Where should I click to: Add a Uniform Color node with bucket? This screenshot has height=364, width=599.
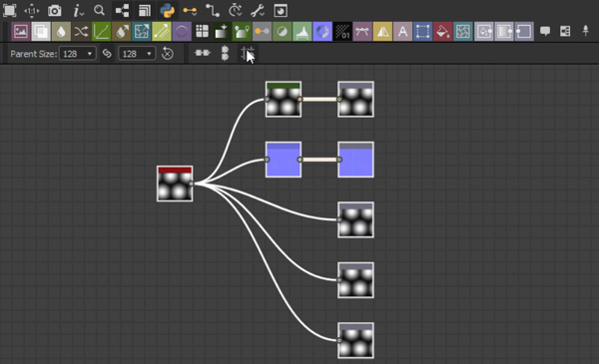[443, 32]
